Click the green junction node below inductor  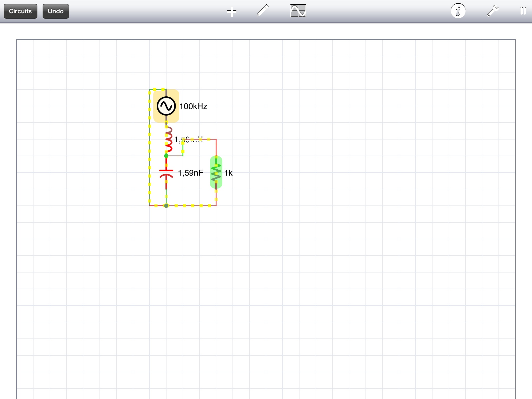point(166,156)
